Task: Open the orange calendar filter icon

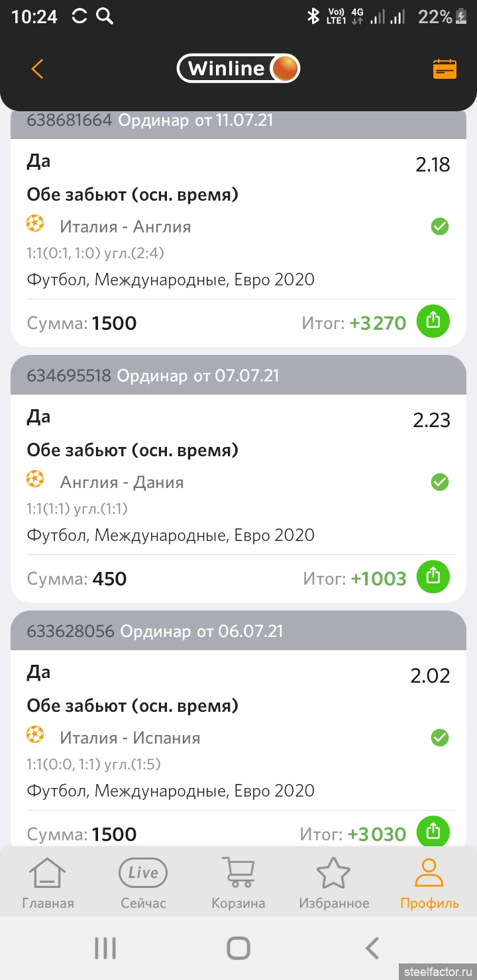Action: pos(445,69)
